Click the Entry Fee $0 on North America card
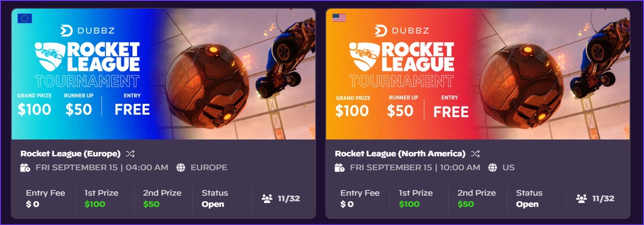Viewport: 644px width, 225px height. (x=360, y=198)
